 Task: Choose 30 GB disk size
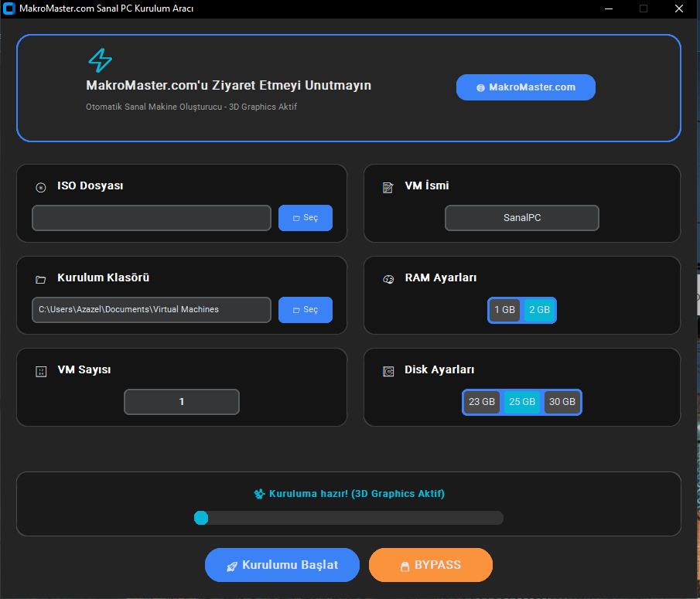click(x=562, y=402)
